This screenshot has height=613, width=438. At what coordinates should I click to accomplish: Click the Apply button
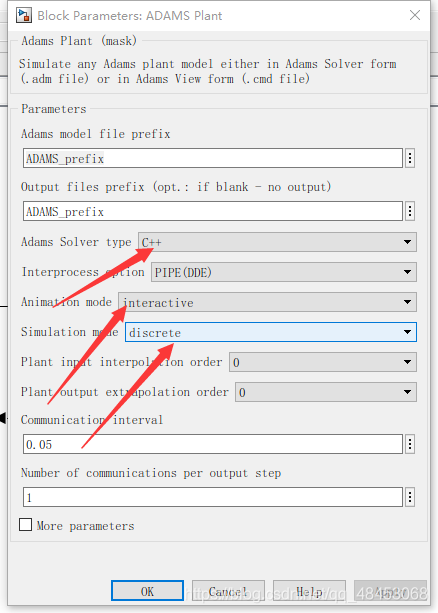390,591
